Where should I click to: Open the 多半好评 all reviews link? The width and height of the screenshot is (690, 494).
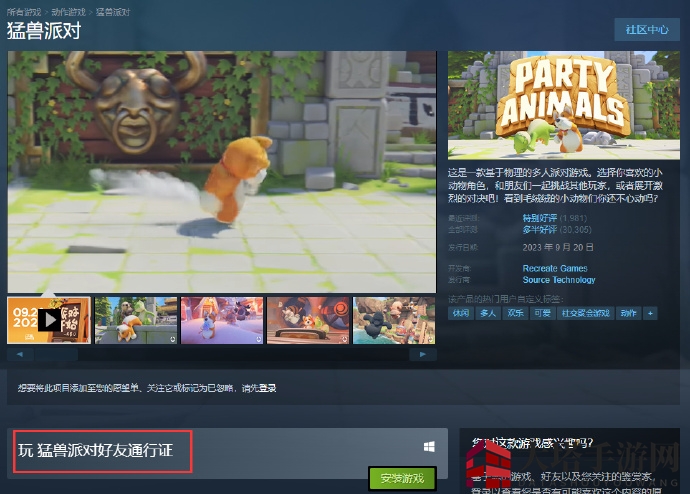click(540, 229)
